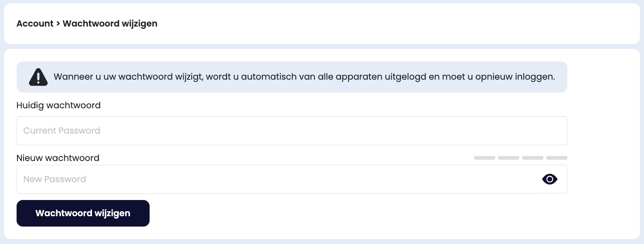This screenshot has height=244, width=644.
Task: Open the Account breadcrumb link
Action: tap(35, 24)
